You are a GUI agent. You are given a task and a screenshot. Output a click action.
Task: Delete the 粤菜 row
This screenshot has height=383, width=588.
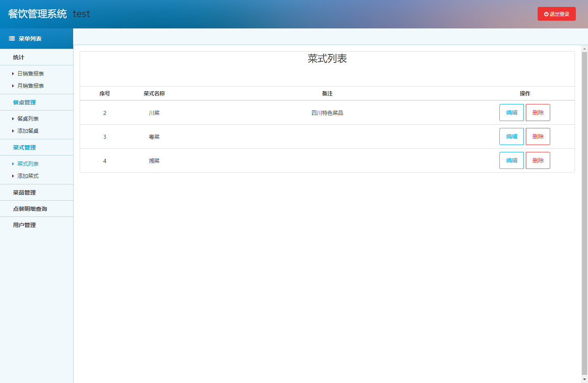pos(538,136)
